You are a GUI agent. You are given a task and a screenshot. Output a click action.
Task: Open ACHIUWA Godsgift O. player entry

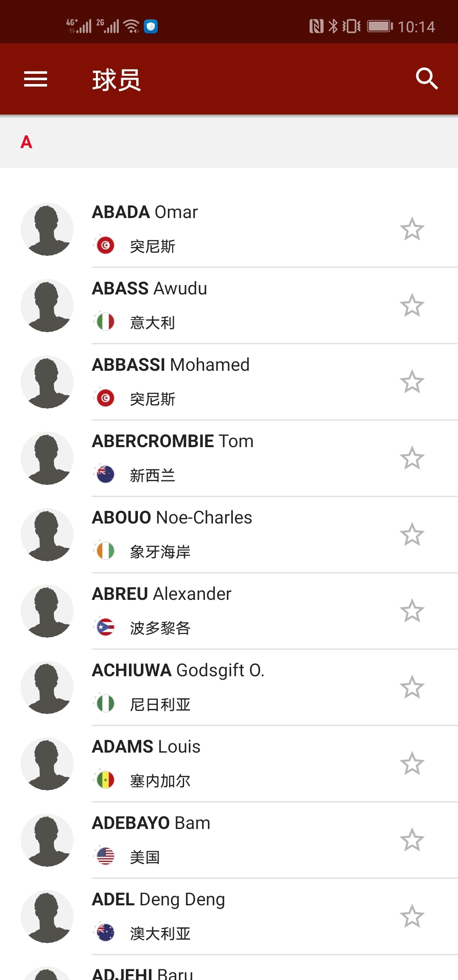pos(229,687)
